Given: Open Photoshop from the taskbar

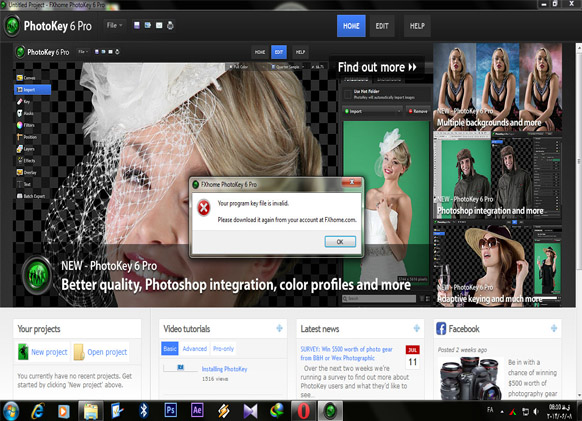Looking at the screenshot, I should [170, 411].
